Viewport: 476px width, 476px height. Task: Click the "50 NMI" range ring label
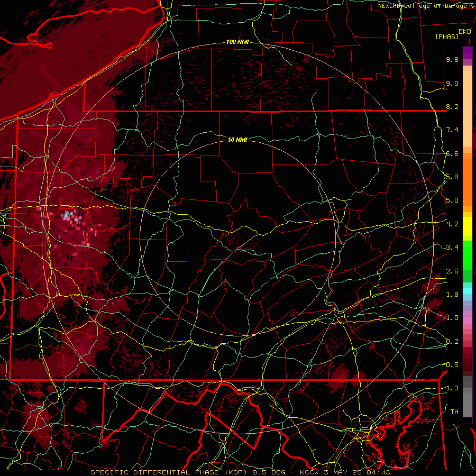tap(237, 140)
